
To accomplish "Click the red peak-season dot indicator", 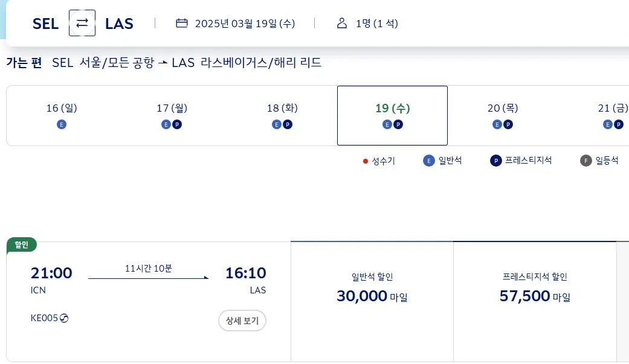I will [364, 161].
